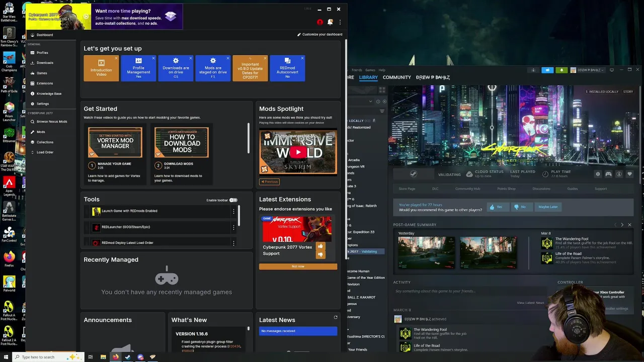644x362 pixels.
Task: Open Mods page in Vortex sidebar
Action: (x=41, y=132)
